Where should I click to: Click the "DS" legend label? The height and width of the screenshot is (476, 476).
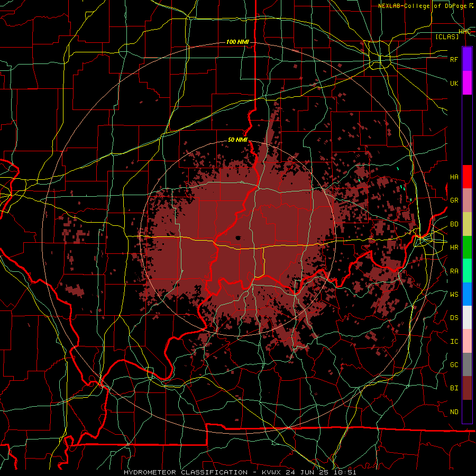[454, 318]
